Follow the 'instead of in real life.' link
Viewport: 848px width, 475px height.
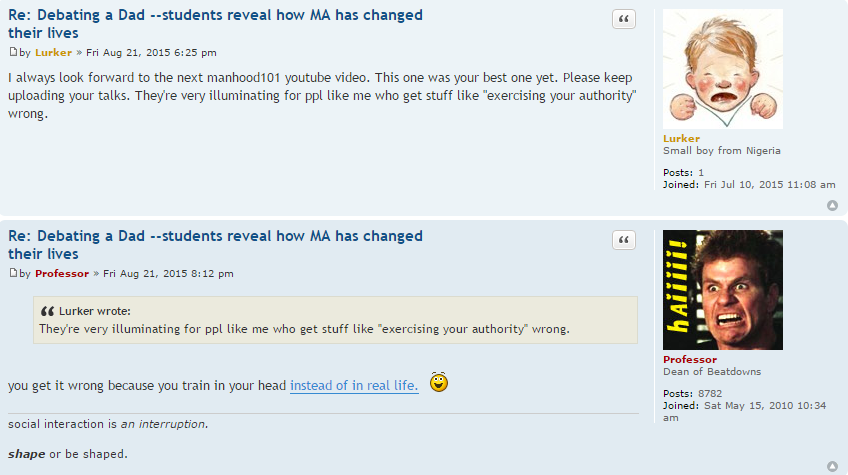(354, 385)
